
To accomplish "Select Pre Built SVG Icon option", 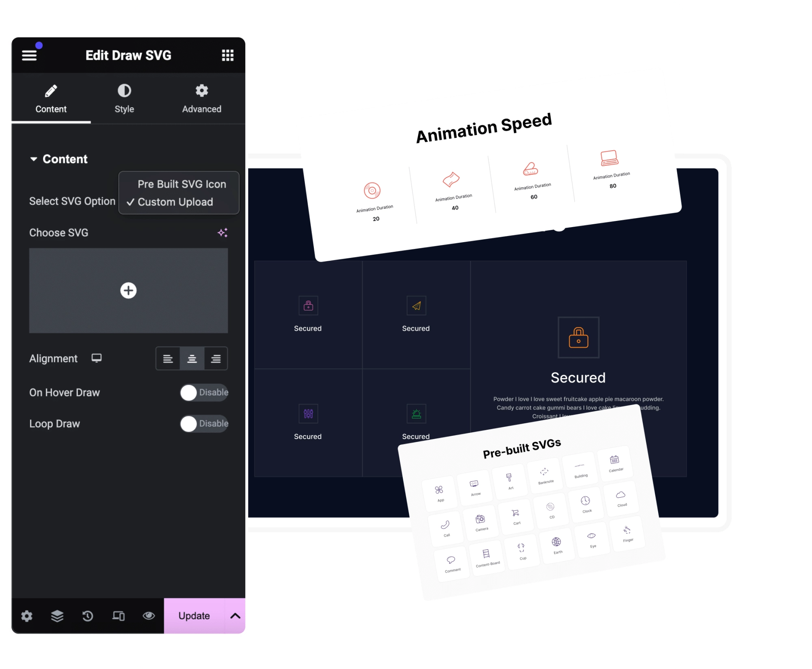I will [x=181, y=184].
